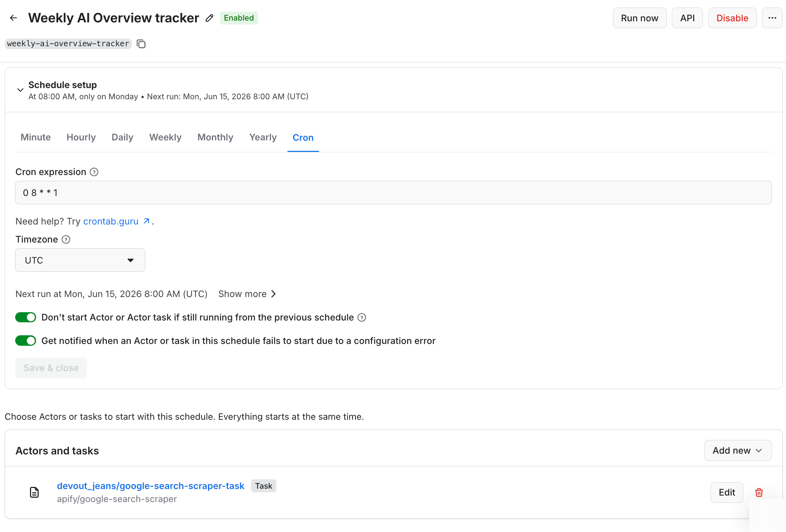
Task: Click Save & close button
Action: 51,368
